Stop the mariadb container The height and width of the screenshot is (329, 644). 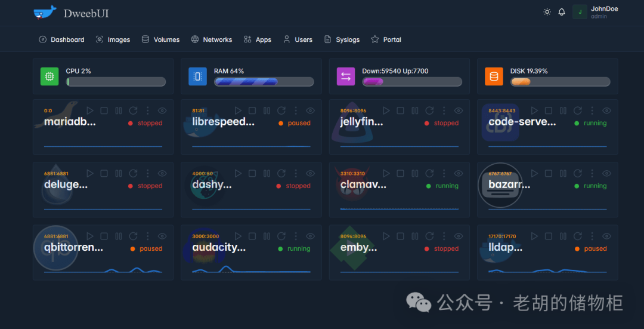click(x=104, y=110)
